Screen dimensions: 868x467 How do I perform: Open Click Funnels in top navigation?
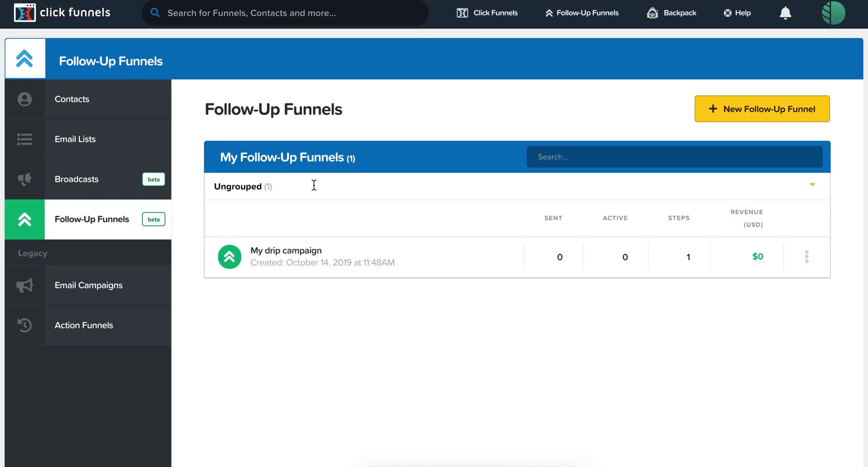[x=487, y=13]
